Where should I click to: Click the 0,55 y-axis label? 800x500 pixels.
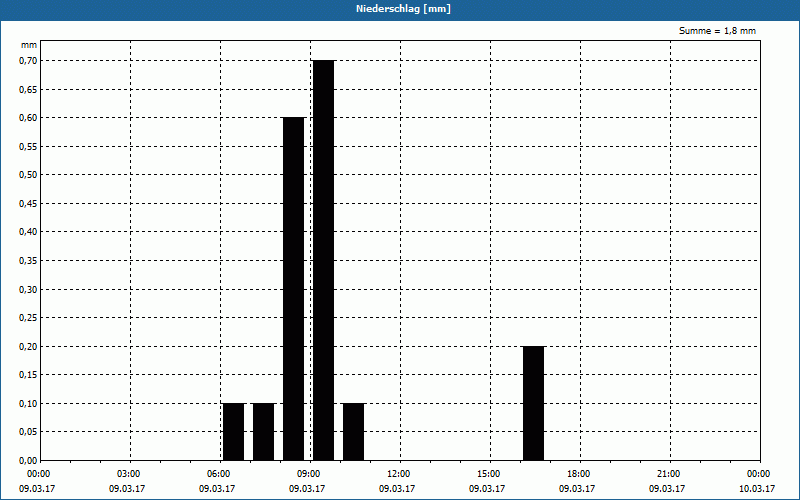[x=28, y=146]
